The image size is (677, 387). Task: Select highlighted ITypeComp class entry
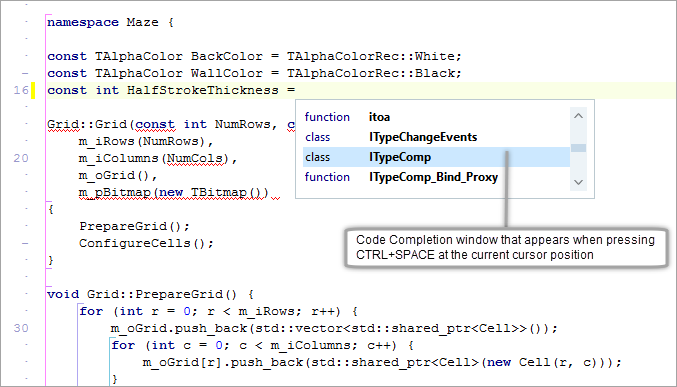[x=436, y=157]
